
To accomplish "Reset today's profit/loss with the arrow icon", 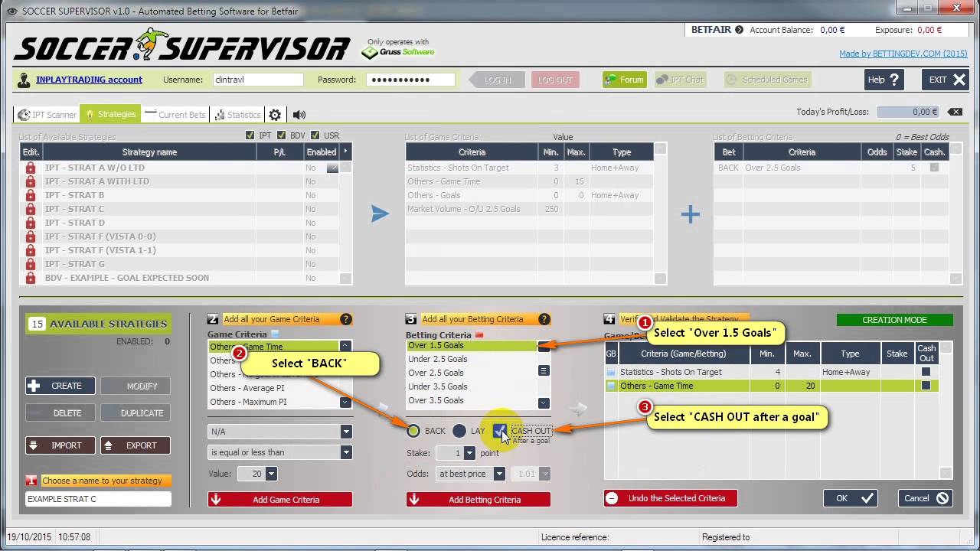I will 955,112.
